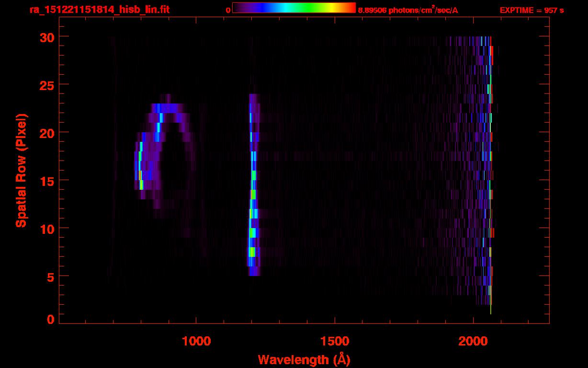Click the spatial row tick label 5

click(50, 276)
